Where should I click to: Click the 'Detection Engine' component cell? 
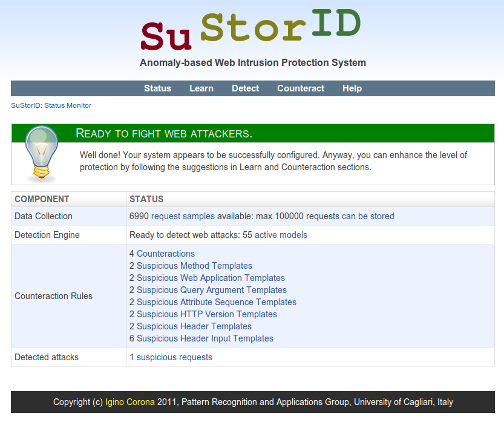click(x=69, y=235)
